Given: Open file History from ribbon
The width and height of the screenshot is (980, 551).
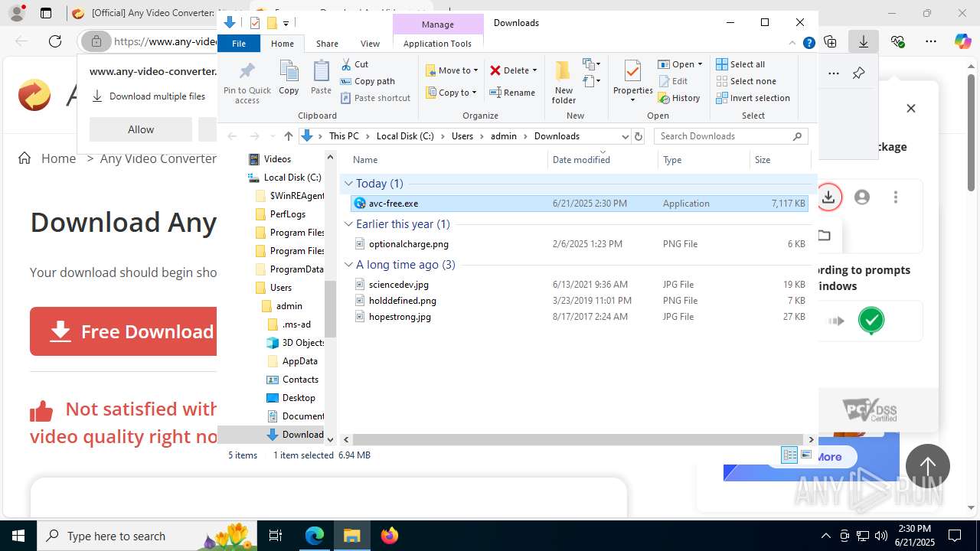Looking at the screenshot, I should click(678, 98).
